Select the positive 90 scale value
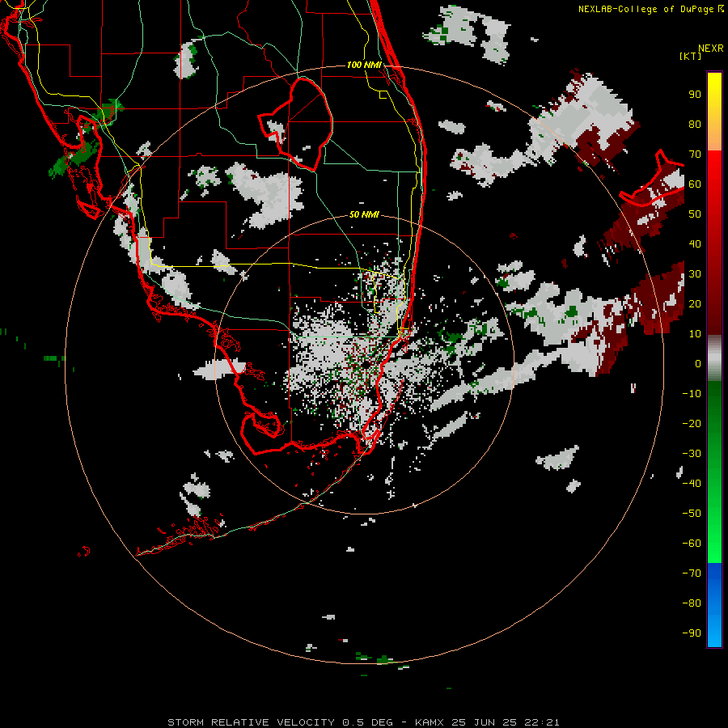728x728 pixels. [695, 95]
